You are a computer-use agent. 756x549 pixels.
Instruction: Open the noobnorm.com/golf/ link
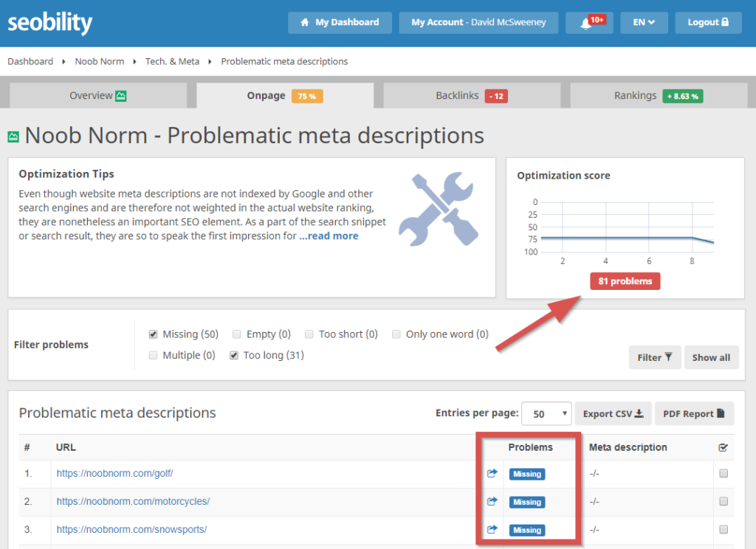coord(114,473)
